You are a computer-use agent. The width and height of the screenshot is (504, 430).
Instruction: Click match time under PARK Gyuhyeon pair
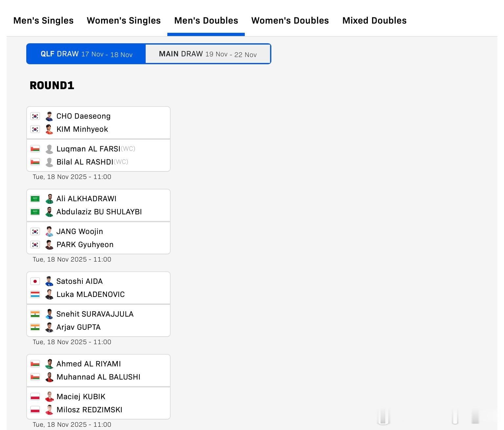click(x=72, y=260)
